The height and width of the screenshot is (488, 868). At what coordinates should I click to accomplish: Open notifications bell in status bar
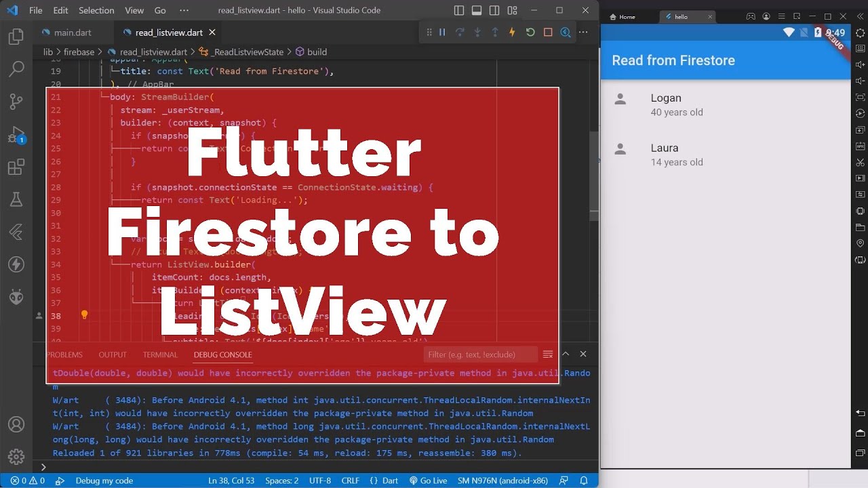pos(584,481)
